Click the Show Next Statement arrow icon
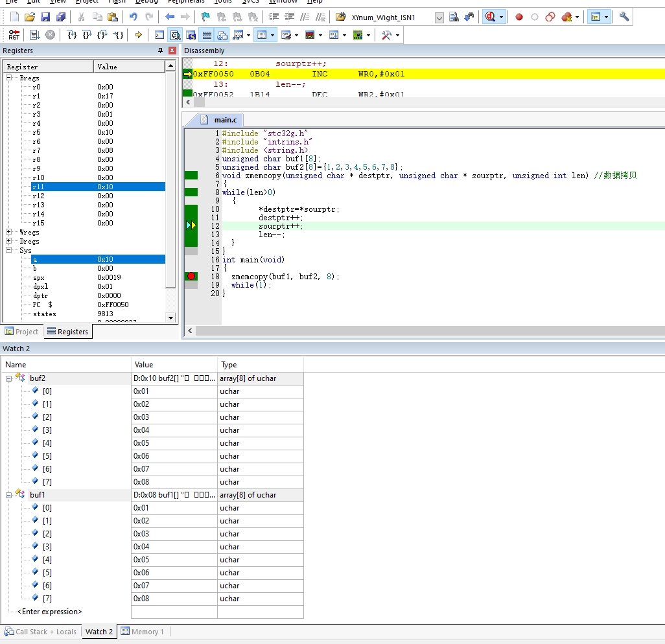 tap(138, 35)
